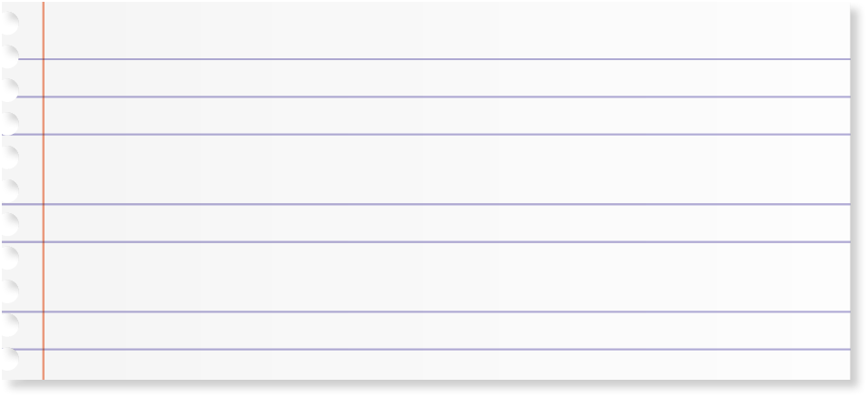This screenshot has height=398, width=868.
Task: Click the tall blank gap below fifth line
Action: point(437,277)
